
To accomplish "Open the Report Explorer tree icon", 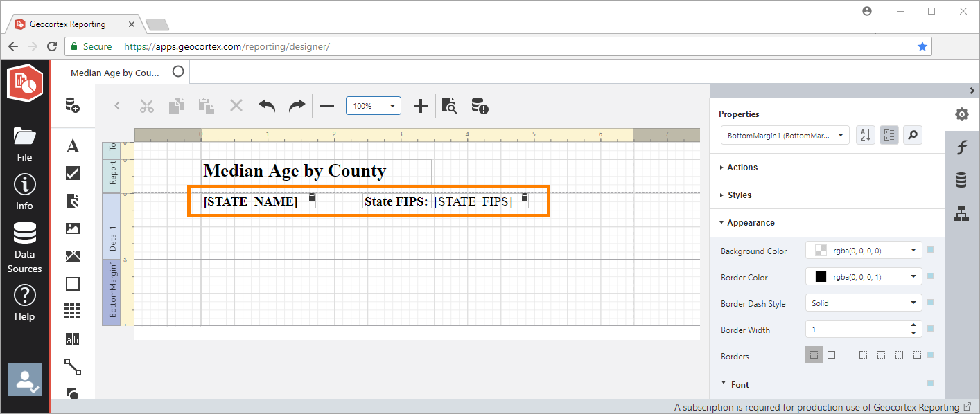I will (x=961, y=214).
